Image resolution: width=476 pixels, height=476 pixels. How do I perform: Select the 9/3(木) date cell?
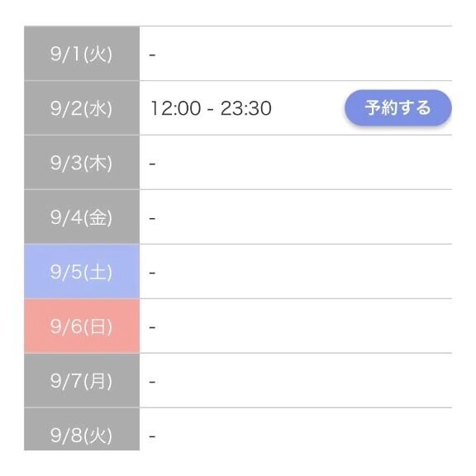[x=82, y=163]
